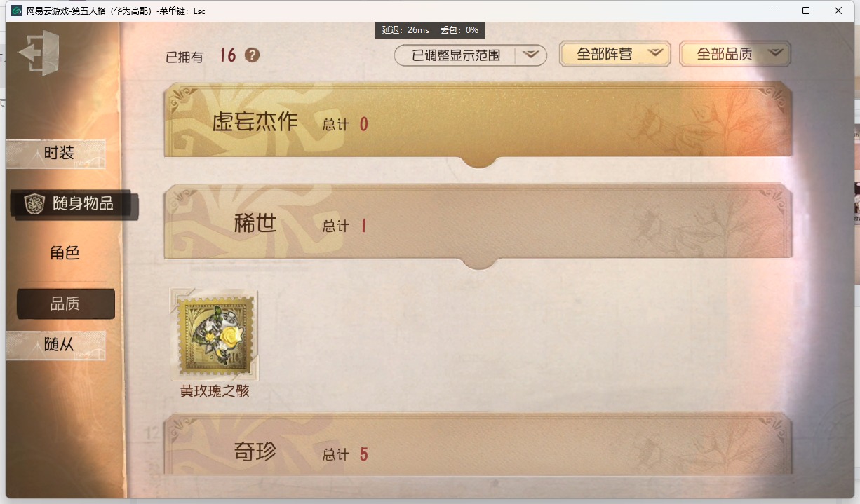Select the 随身物品 tab
This screenshot has width=860, height=504.
click(x=74, y=204)
